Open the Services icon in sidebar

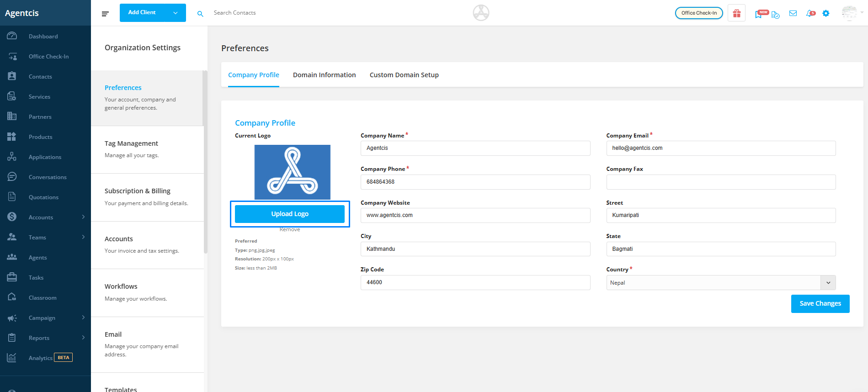click(12, 96)
